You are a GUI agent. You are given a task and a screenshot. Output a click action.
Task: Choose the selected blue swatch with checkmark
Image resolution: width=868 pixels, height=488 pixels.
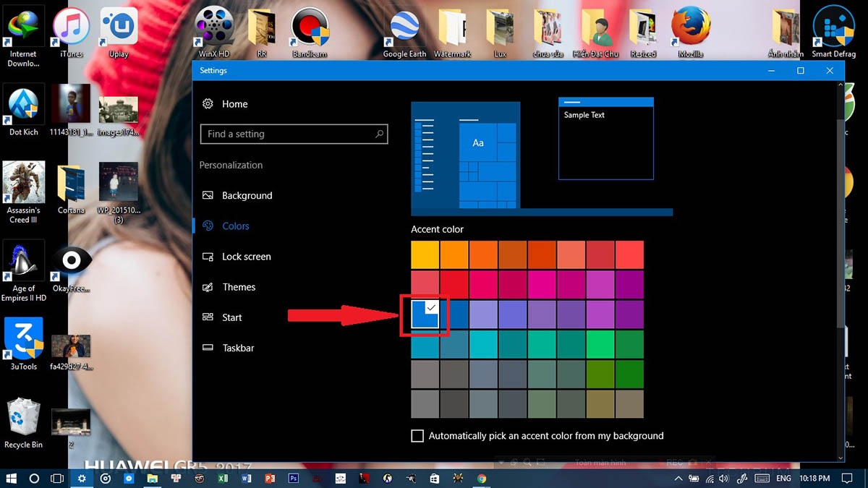click(x=425, y=314)
